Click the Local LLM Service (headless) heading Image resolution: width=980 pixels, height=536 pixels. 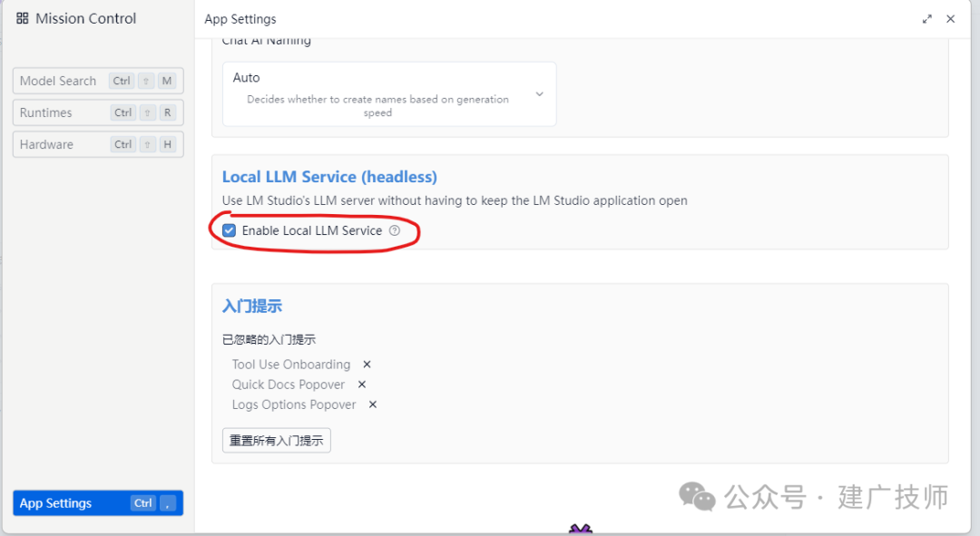(x=329, y=177)
